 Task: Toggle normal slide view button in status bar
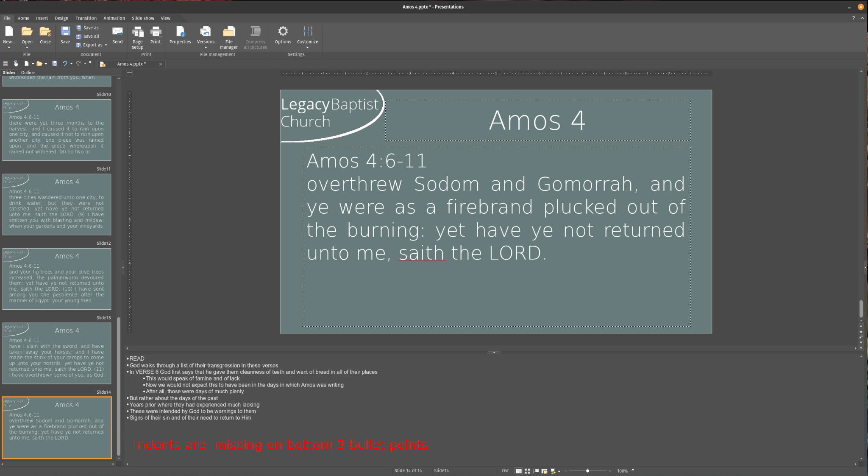pos(518,471)
